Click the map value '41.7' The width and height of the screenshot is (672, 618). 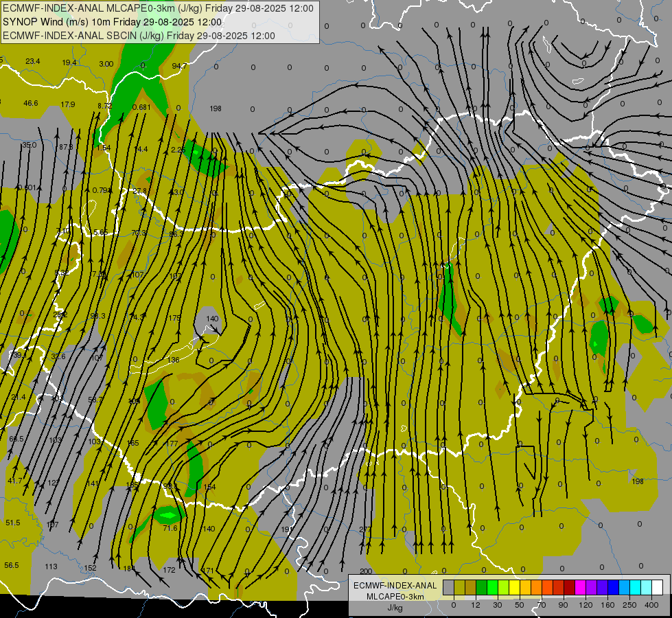pos(15,481)
